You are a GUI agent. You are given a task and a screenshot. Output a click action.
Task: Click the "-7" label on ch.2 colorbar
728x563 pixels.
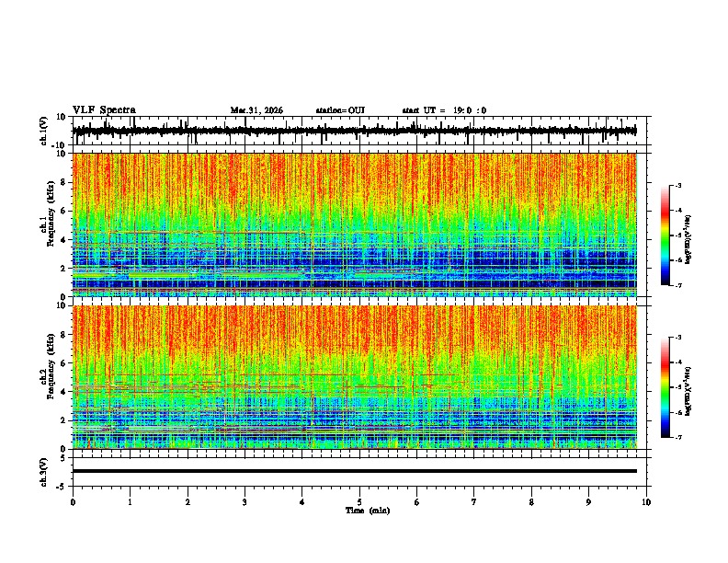coord(677,437)
